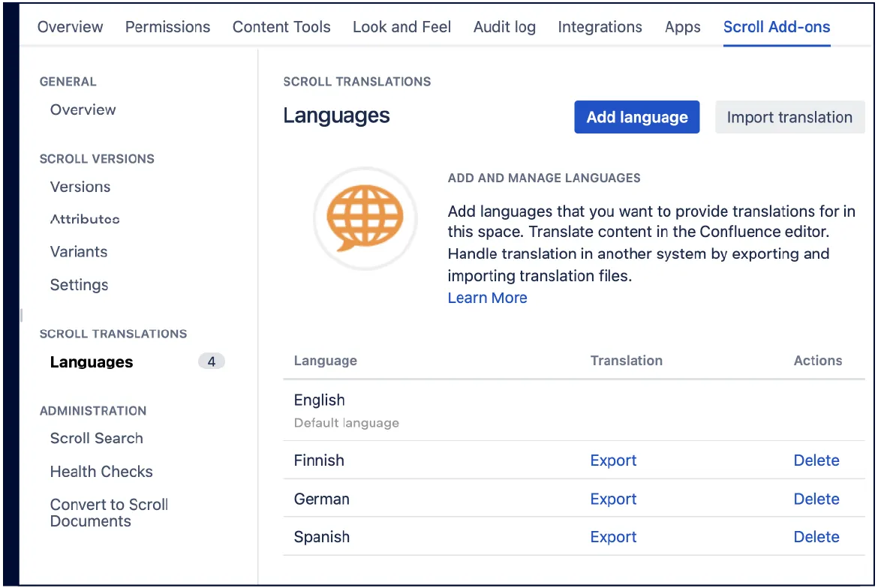Click the Add language button
The image size is (878, 588).
click(x=636, y=117)
